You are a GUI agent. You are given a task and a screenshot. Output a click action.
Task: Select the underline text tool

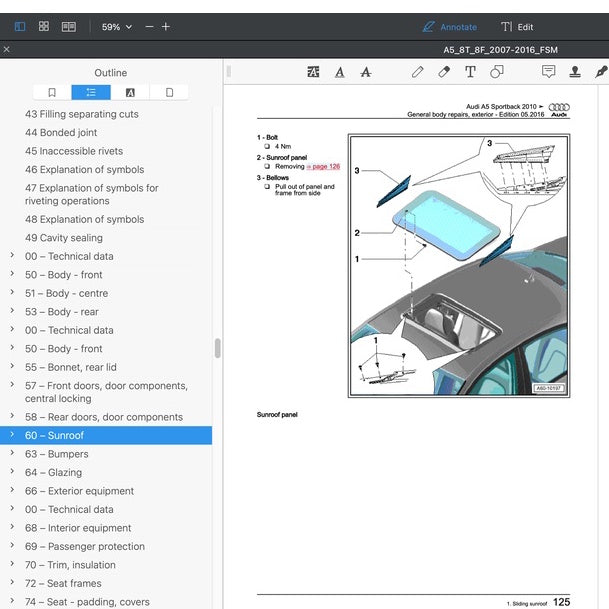(x=340, y=72)
